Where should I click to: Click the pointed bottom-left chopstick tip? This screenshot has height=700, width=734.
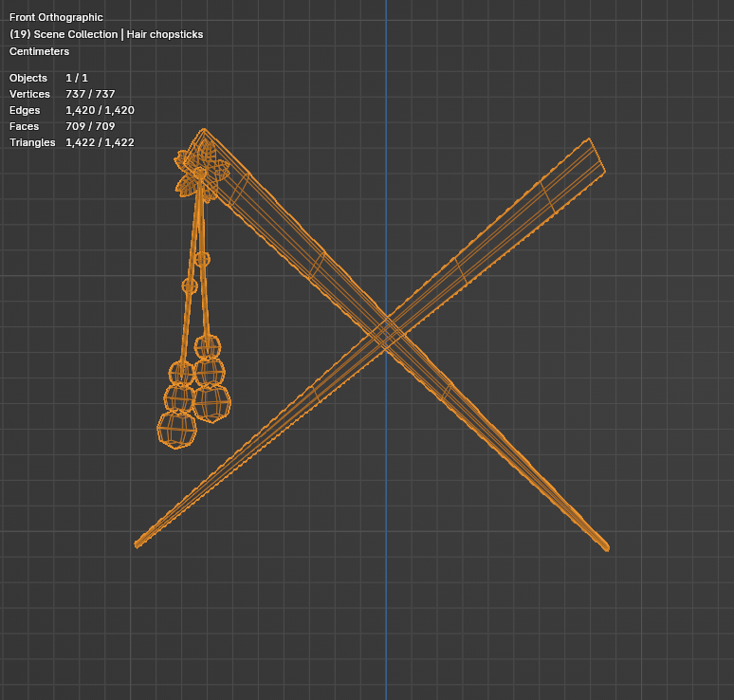click(x=138, y=543)
